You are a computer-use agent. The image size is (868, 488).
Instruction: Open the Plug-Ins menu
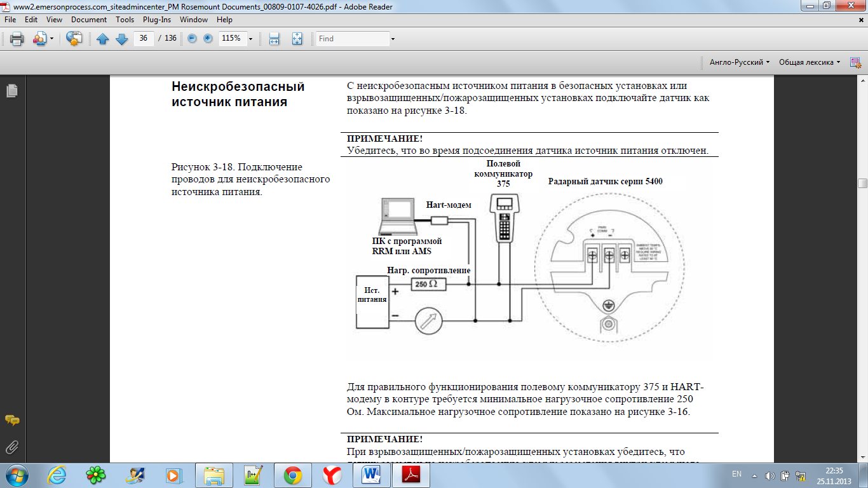(157, 20)
